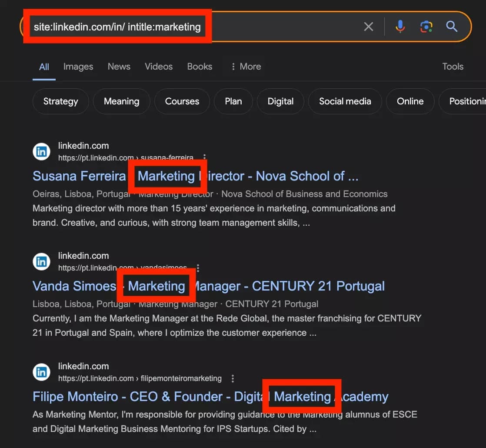The height and width of the screenshot is (448, 486).
Task: Open the three-dot menu for Filipe Monteiro's result
Action: (x=233, y=378)
